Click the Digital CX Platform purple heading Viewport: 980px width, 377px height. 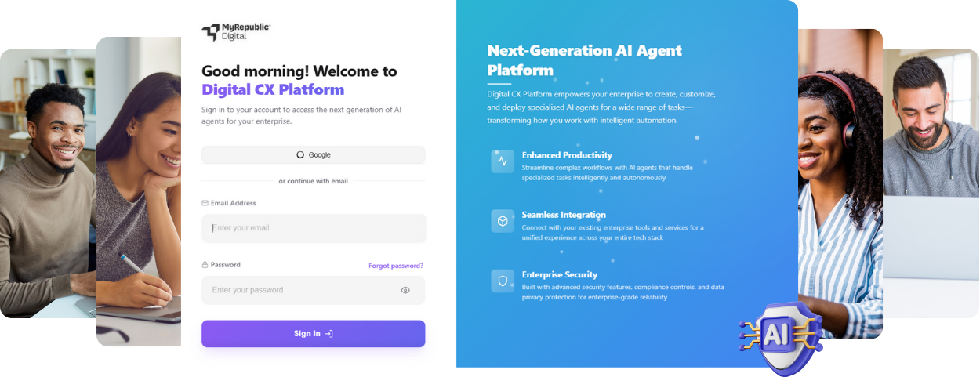[273, 89]
